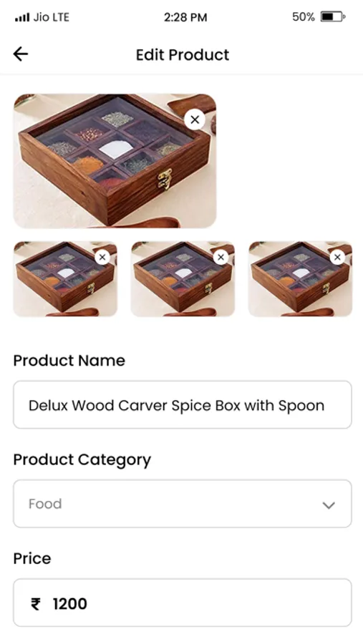Image resolution: width=363 pixels, height=644 pixels.
Task: Select the last small spice box thumbnail
Action: (301, 279)
